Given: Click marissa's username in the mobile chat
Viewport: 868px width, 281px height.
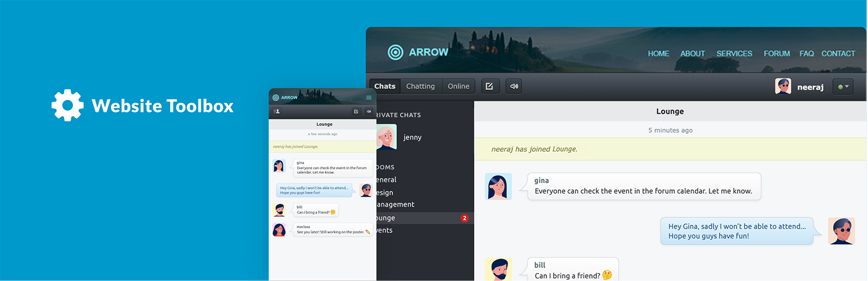Looking at the screenshot, I should coord(302,226).
